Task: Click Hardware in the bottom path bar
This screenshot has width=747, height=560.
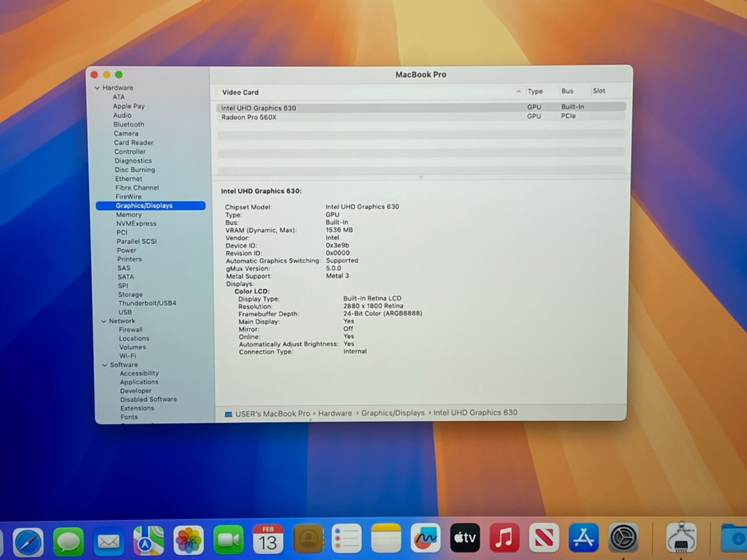Action: click(335, 413)
